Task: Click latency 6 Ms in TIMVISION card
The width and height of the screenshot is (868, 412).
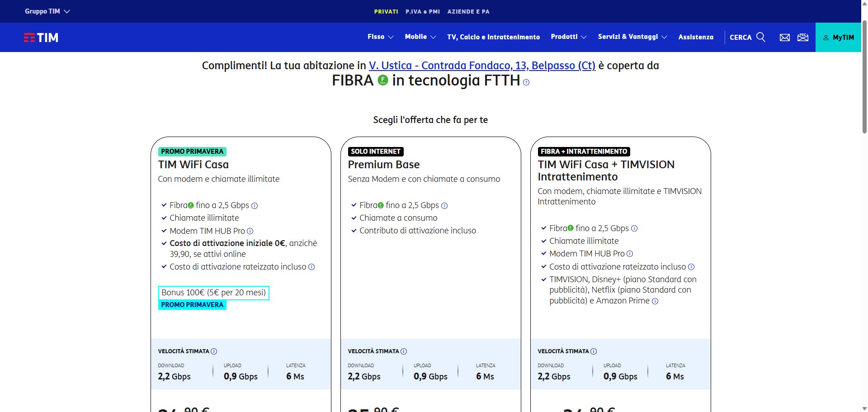Action: [x=675, y=376]
